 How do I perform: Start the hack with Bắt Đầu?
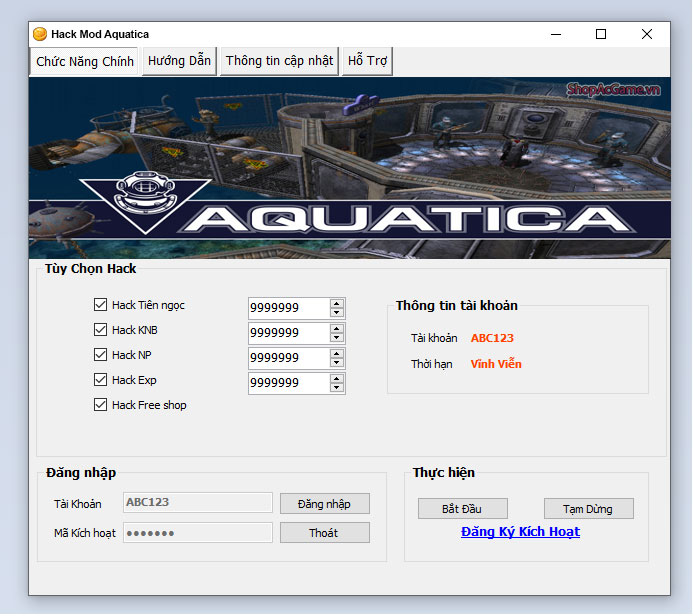click(462, 509)
